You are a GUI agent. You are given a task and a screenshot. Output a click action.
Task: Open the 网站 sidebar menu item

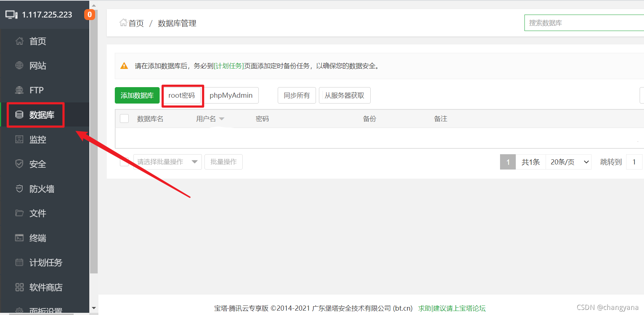tap(44, 66)
